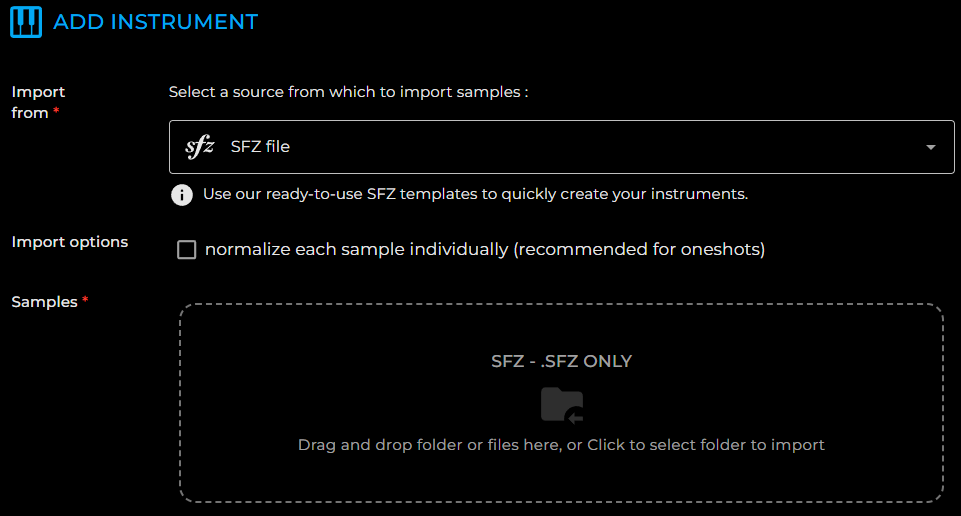Click the folder import icon in drop zone
Image resolution: width=961 pixels, height=516 pixels.
pyautogui.click(x=561, y=405)
